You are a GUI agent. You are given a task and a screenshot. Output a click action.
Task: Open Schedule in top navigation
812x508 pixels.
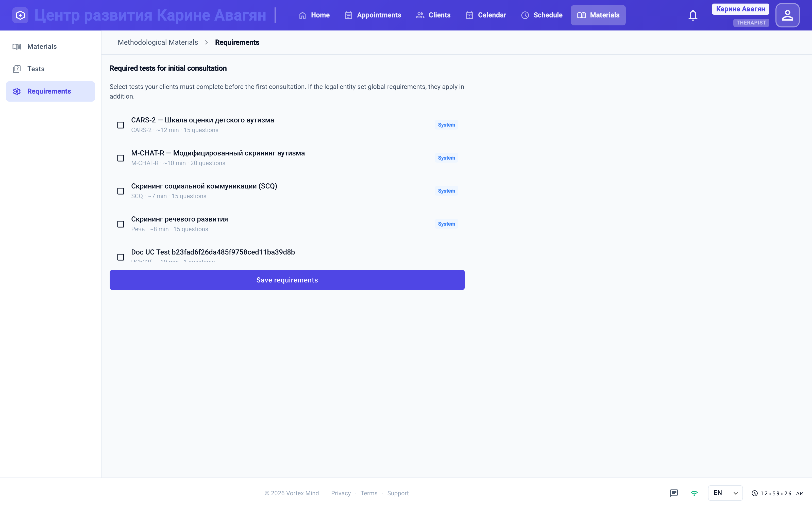[x=542, y=15]
